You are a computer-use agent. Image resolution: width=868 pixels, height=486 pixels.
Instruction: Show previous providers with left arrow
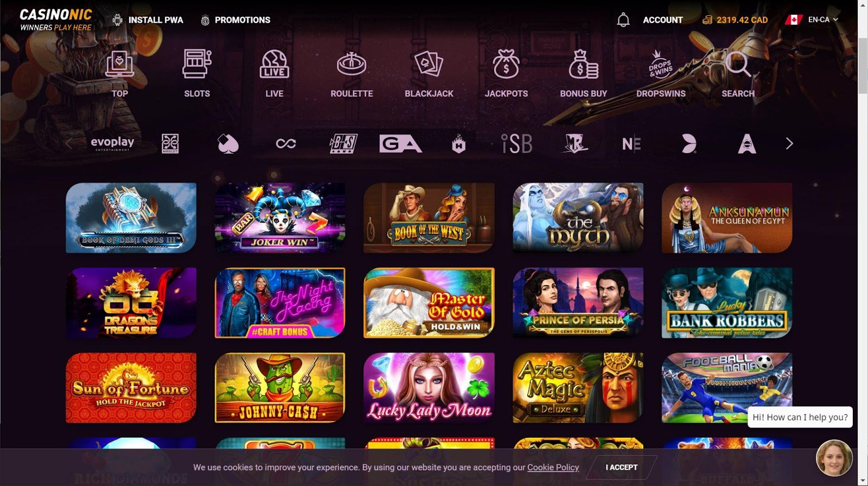point(69,143)
